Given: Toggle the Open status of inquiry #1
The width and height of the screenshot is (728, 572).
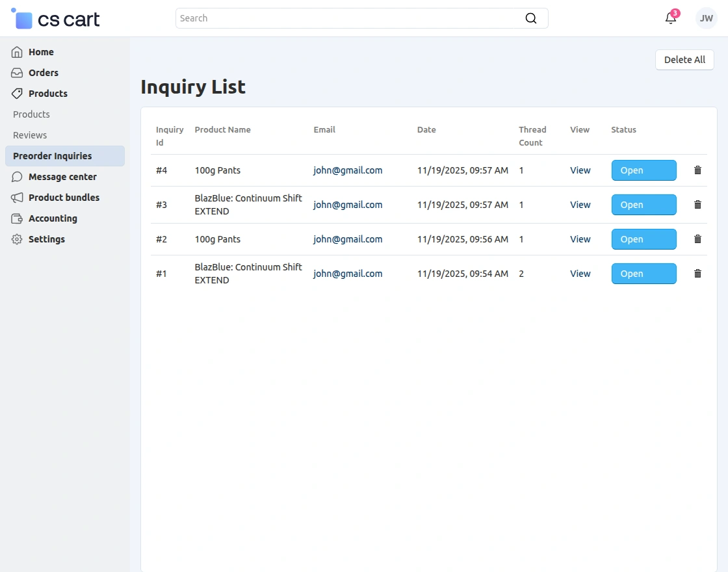Looking at the screenshot, I should [x=643, y=274].
